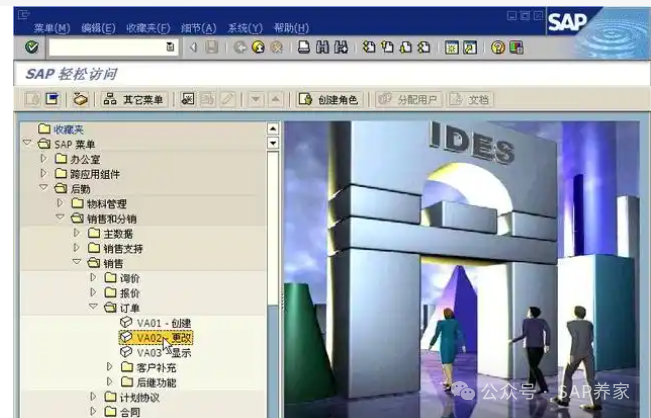Screen dimensions: 651x418
Task: Collapse the 订单 folder
Action: click(x=93, y=307)
